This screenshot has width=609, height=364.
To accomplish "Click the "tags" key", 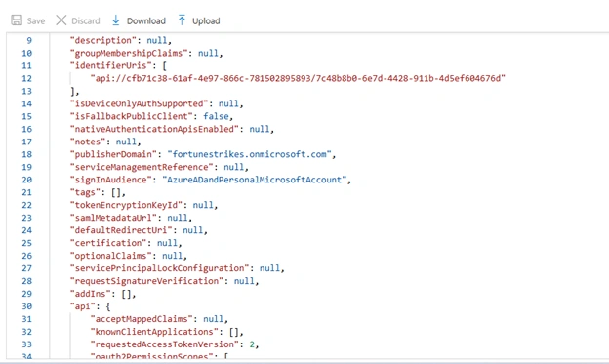I will (x=85, y=192).
